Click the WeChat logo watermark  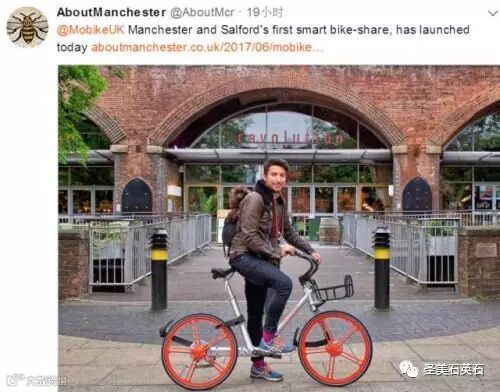point(409,369)
